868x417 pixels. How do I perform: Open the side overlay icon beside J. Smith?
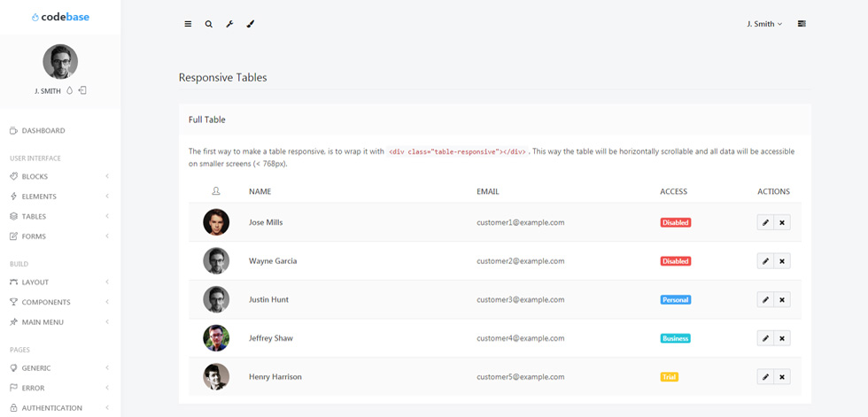point(802,24)
